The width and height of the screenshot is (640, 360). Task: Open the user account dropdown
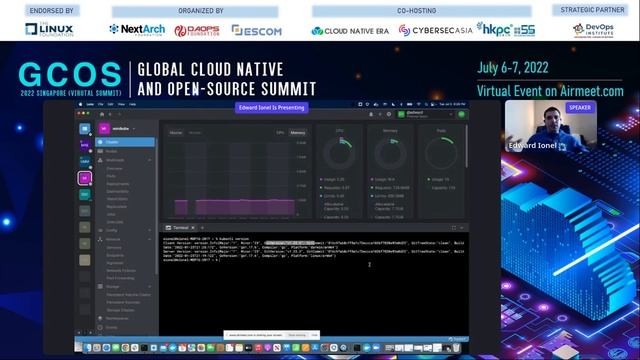pos(426,114)
